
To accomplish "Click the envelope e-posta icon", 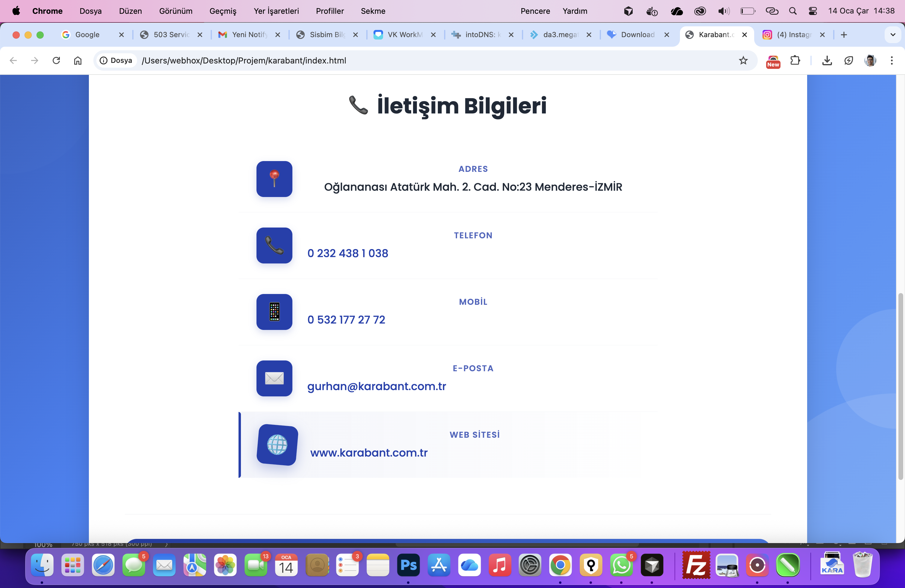I will click(x=274, y=378).
